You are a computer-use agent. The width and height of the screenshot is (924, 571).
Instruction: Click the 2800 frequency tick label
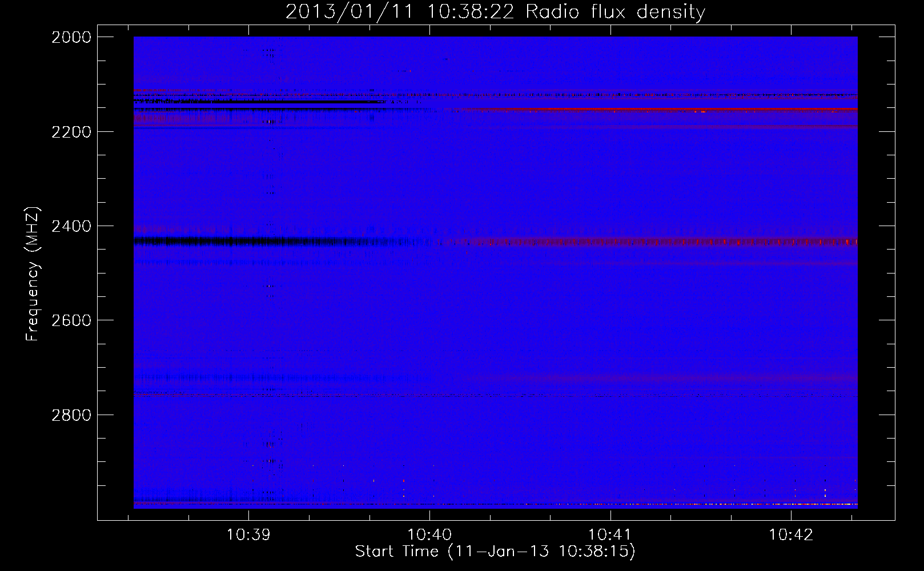click(x=71, y=415)
